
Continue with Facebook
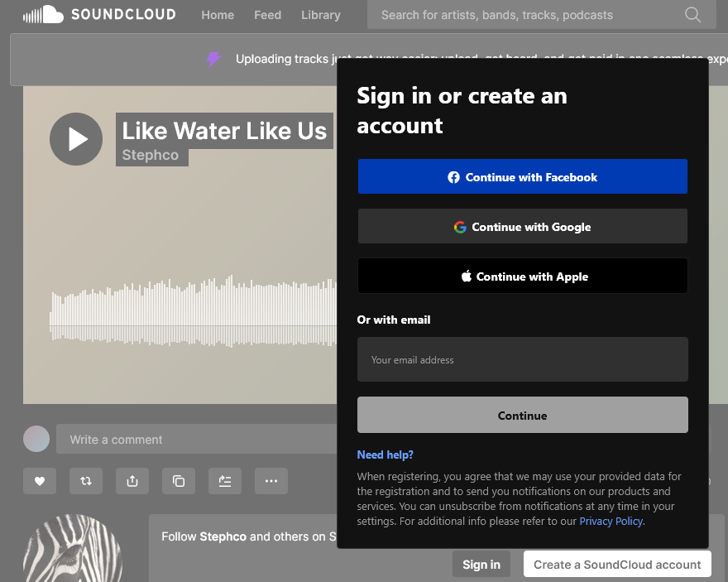(522, 176)
